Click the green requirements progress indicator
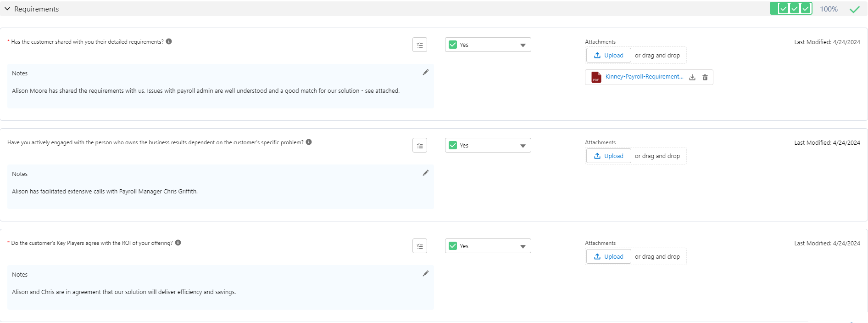This screenshot has height=323, width=868. [791, 9]
